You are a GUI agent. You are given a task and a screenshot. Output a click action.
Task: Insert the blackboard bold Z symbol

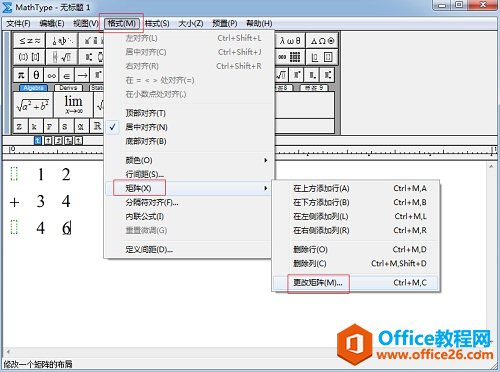pos(19,126)
